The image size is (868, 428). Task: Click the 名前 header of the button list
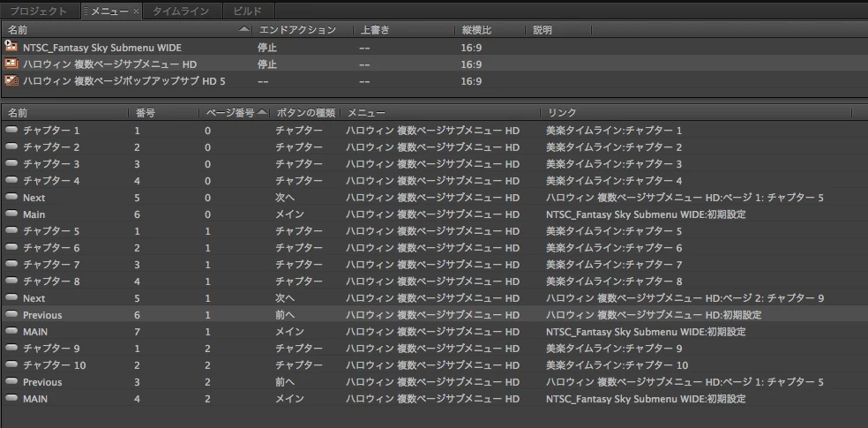click(x=17, y=112)
